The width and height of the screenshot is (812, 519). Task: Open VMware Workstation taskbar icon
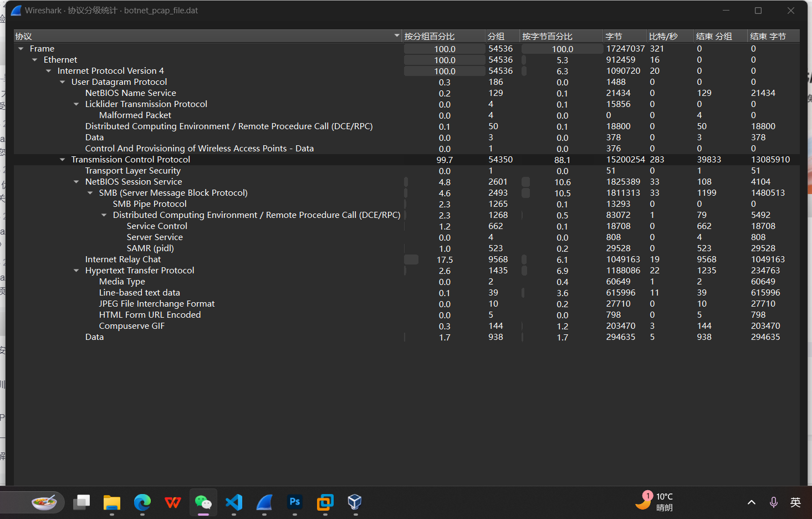325,502
